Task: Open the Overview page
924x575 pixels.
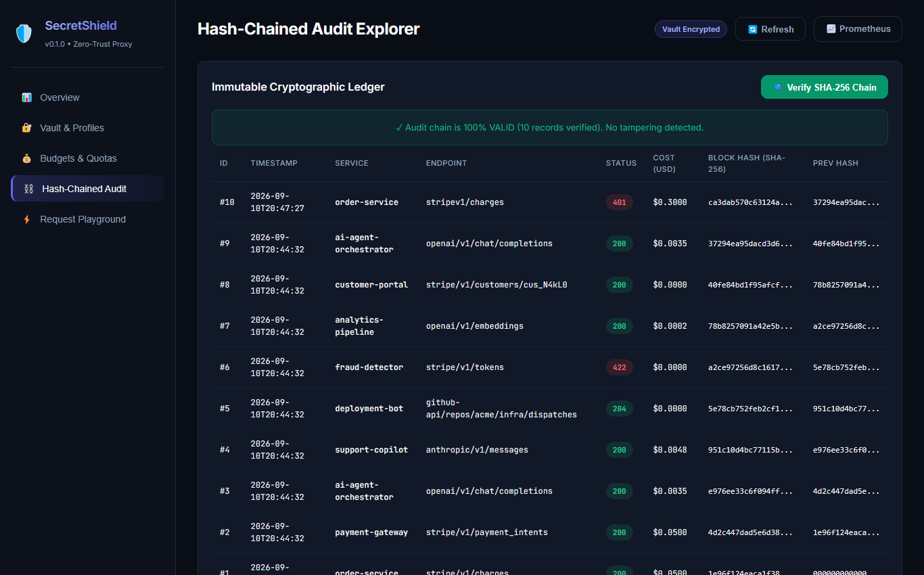Action: 87,97
